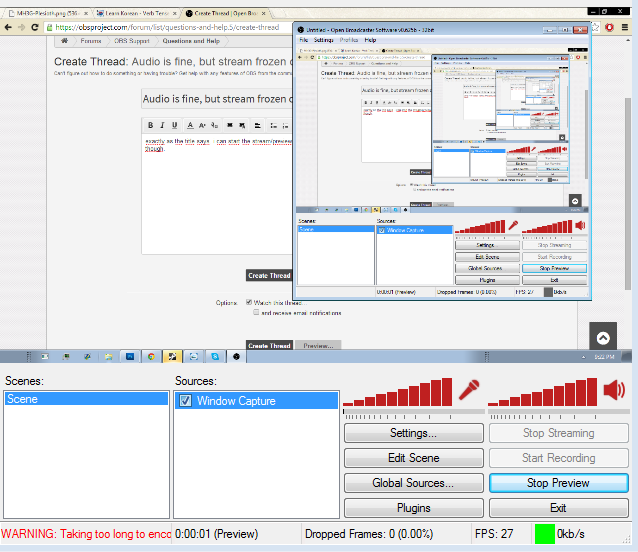Open the Forums breadcrumb link
Viewport: 638px width, 552px height.
click(x=91, y=41)
